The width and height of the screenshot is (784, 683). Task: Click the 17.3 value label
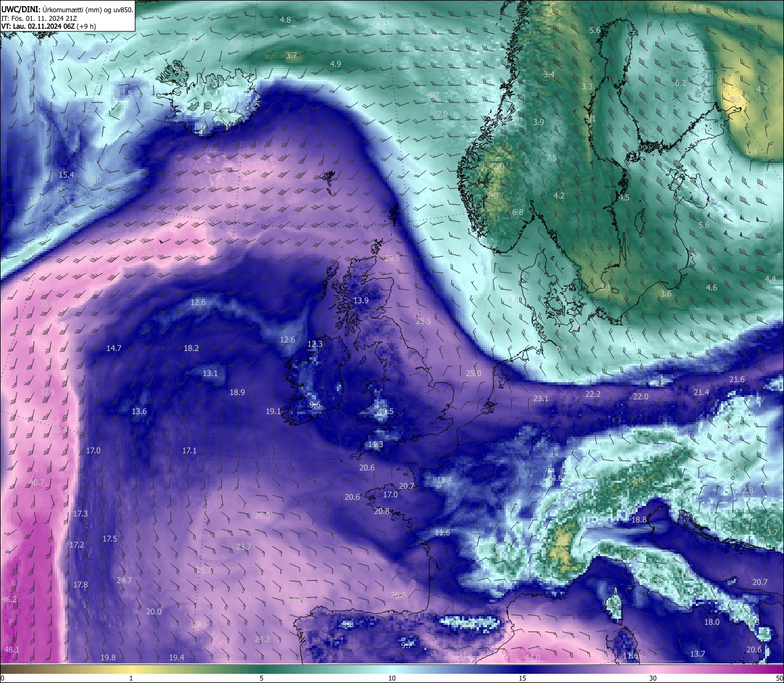[80, 513]
